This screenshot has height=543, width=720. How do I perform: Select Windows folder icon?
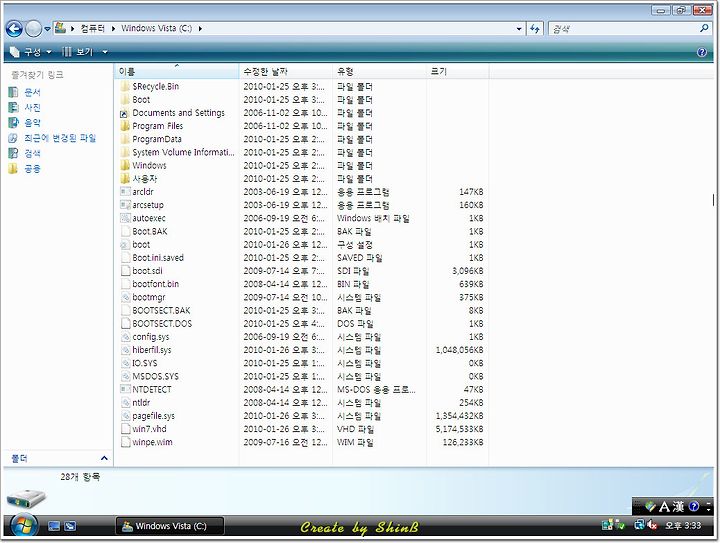tap(125, 165)
